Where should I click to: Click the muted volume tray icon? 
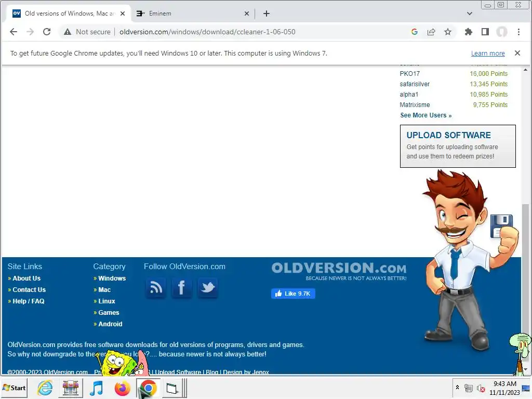481,388
